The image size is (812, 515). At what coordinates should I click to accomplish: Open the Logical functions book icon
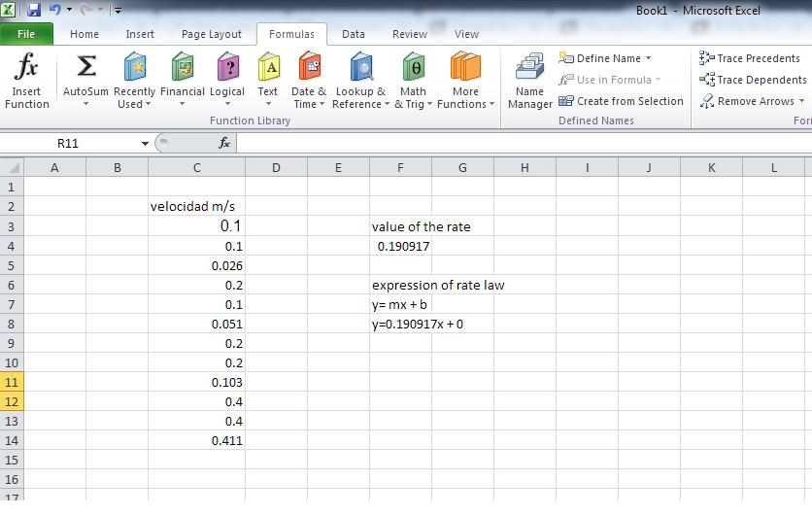click(227, 66)
